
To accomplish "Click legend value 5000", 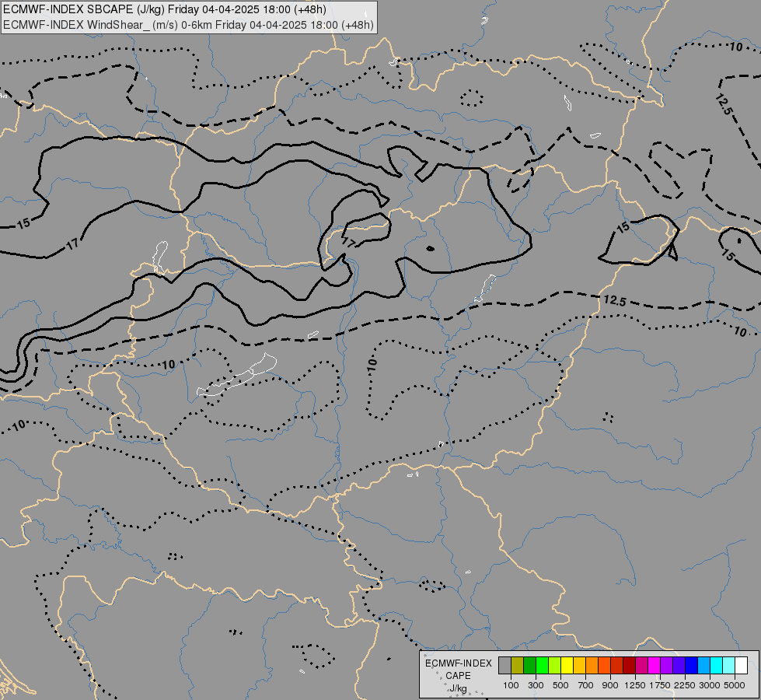I will pyautogui.click(x=735, y=685).
